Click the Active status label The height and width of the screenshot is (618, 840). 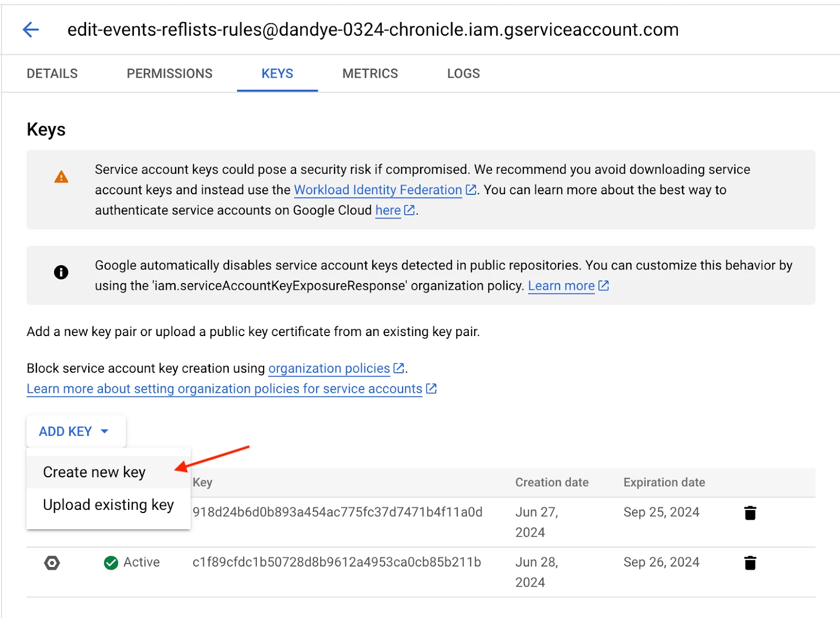pos(141,562)
